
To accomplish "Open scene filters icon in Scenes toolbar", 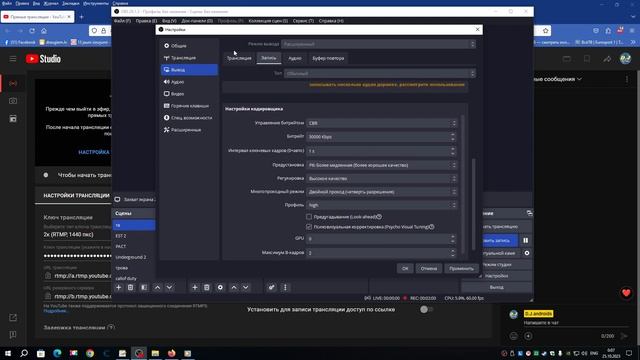I will coord(144,287).
